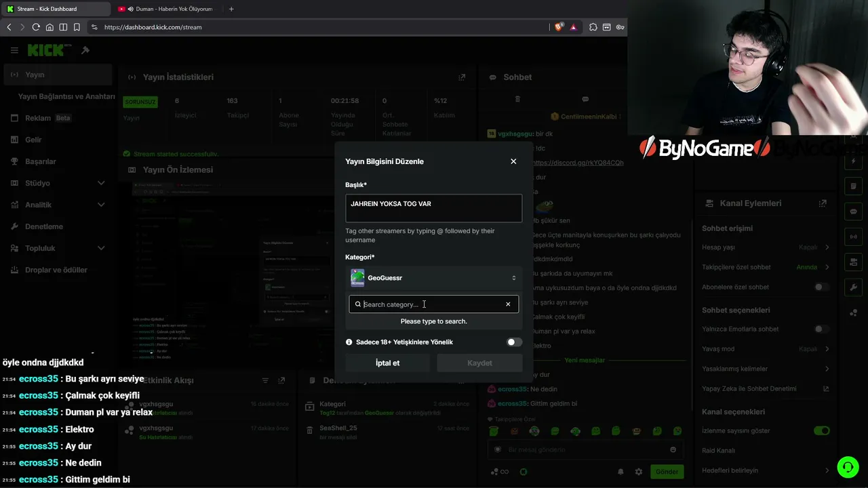Viewport: 868px width, 488px height.
Task: Click the lightning bolt icon in right rail
Action: pos(854,161)
